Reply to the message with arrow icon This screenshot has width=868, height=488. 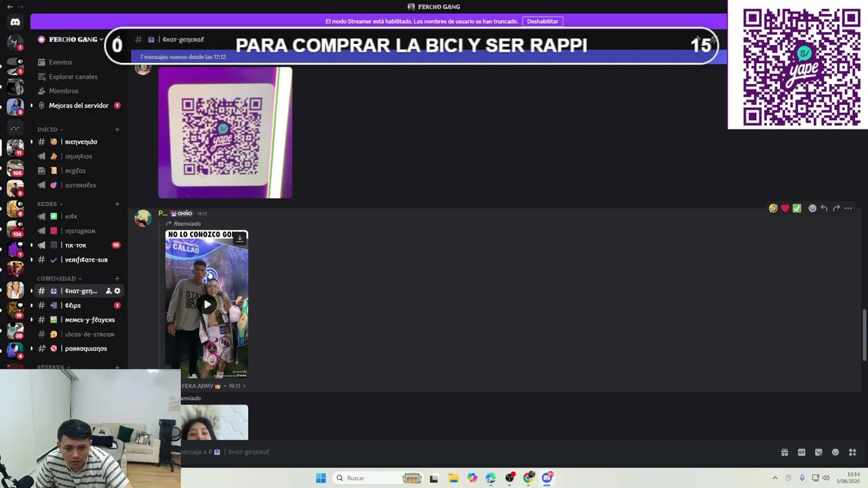pyautogui.click(x=824, y=208)
